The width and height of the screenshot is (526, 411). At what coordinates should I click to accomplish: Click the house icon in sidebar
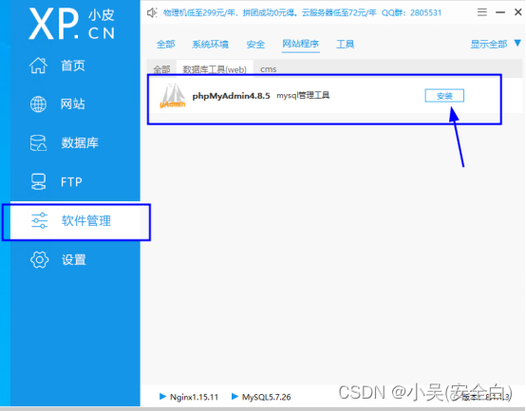tap(38, 65)
